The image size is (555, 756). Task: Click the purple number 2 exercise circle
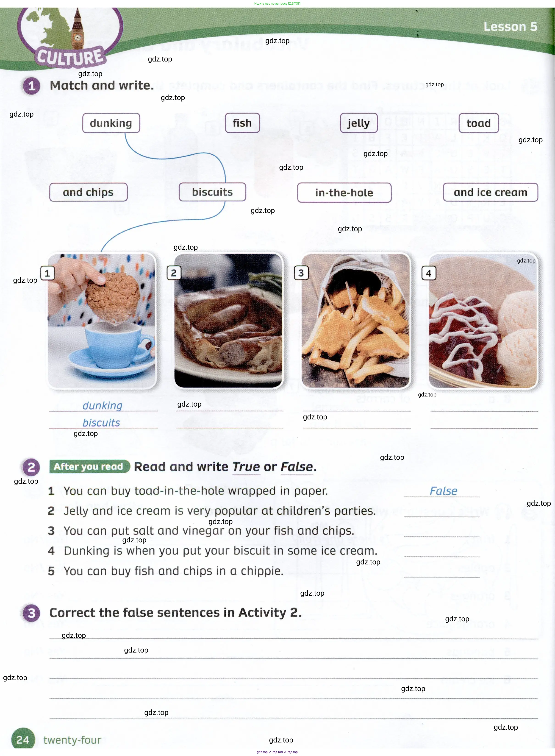coord(31,467)
